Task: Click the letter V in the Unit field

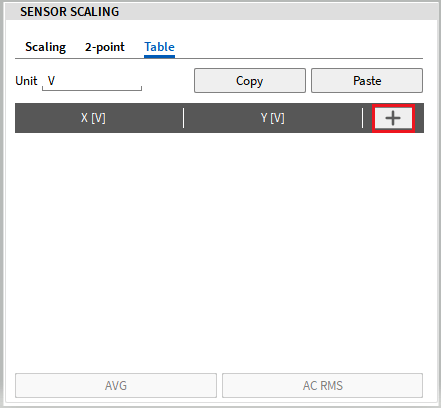Action: [x=51, y=81]
